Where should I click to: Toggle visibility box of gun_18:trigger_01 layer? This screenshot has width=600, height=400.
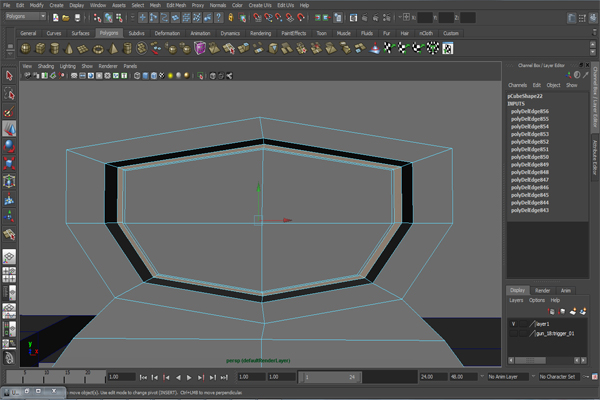pos(514,333)
